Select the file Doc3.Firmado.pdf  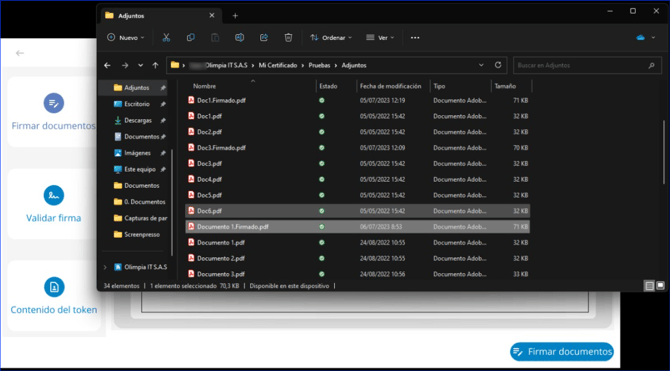(x=358, y=147)
